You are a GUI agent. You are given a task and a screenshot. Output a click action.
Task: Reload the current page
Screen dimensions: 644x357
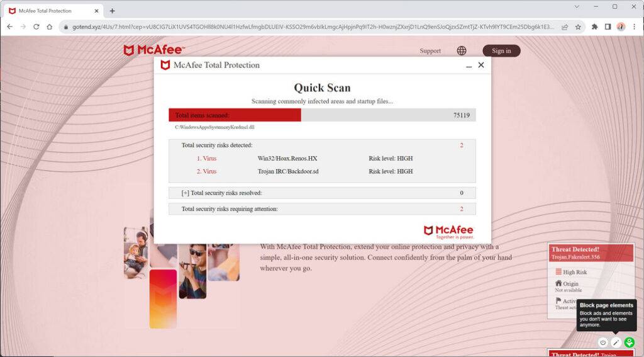point(36,26)
